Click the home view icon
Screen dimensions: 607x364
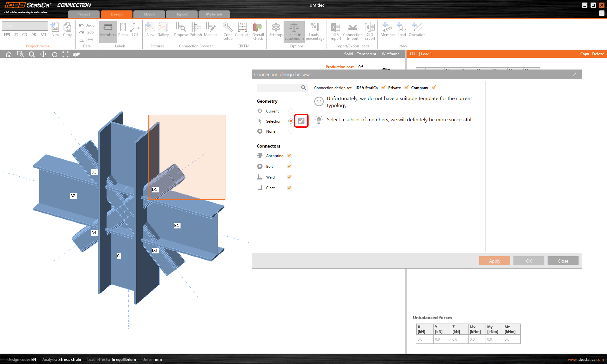9,54
